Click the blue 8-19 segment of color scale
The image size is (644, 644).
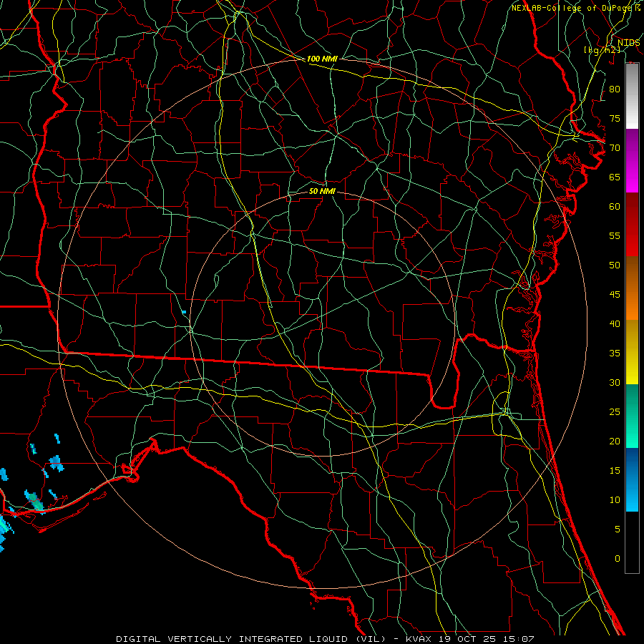(632, 479)
